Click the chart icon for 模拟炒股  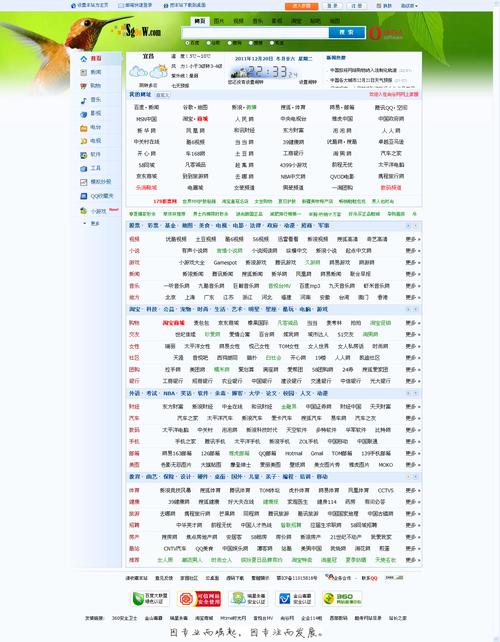(84, 182)
